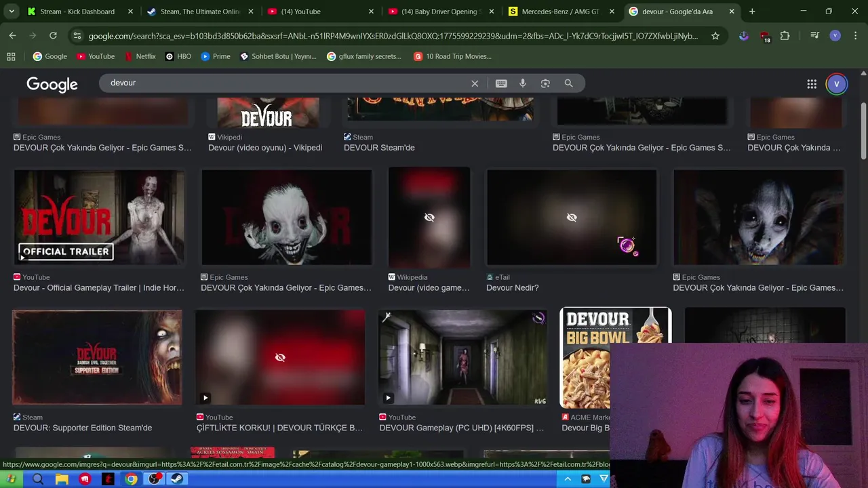Close the devour Google search tab
Image resolution: width=868 pixels, height=488 pixels.
(732, 12)
